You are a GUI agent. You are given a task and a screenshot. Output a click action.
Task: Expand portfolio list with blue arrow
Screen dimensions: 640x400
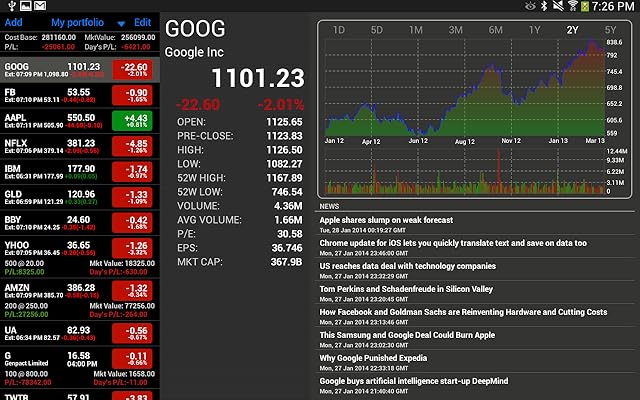121,24
